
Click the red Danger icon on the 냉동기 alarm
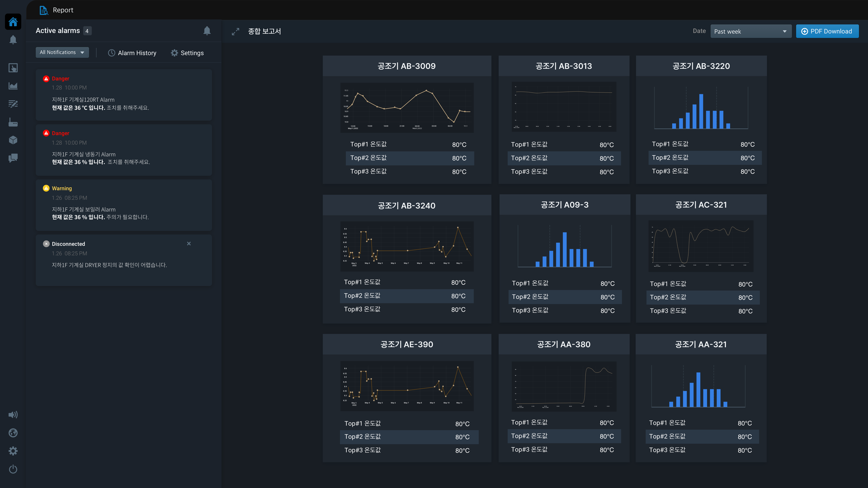coord(46,133)
